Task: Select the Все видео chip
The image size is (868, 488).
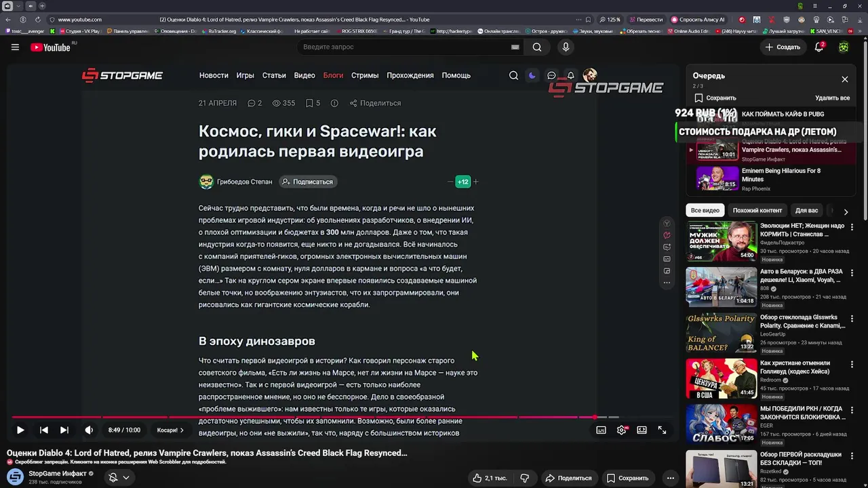Action: point(705,210)
